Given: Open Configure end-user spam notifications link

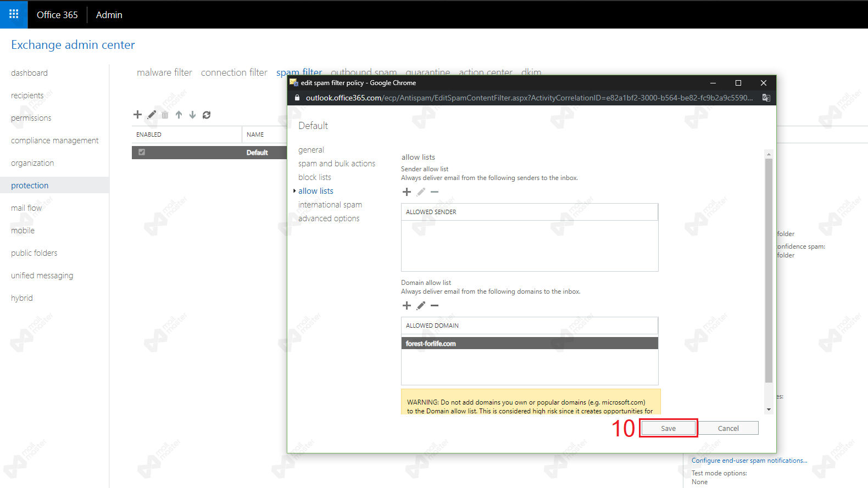Looking at the screenshot, I should (749, 461).
